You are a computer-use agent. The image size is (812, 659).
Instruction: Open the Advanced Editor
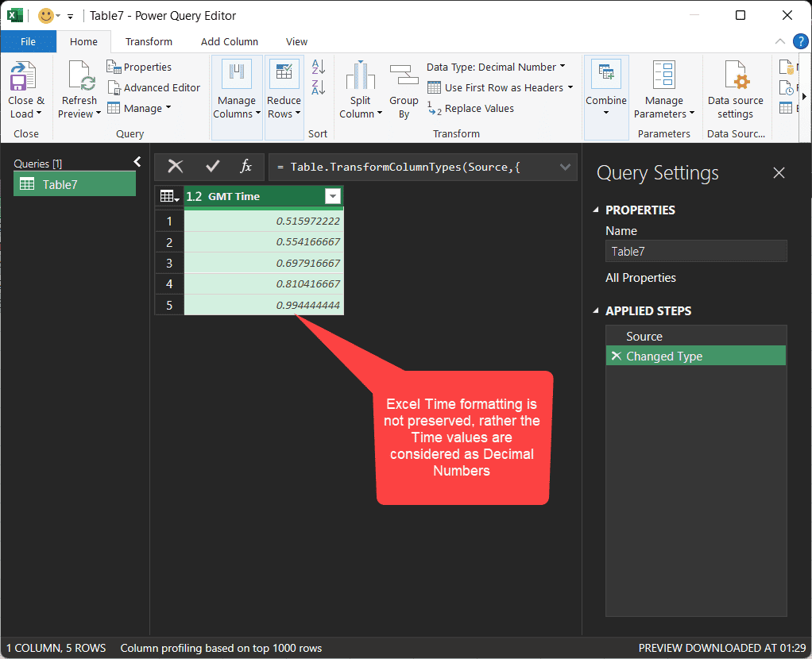153,87
